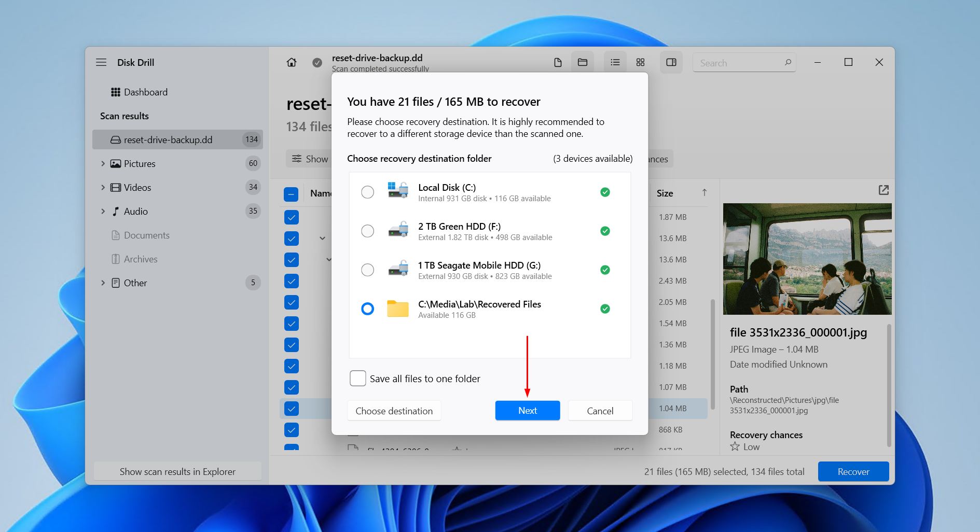
Task: Select reset-drive-backup.dd scan result
Action: coord(177,139)
